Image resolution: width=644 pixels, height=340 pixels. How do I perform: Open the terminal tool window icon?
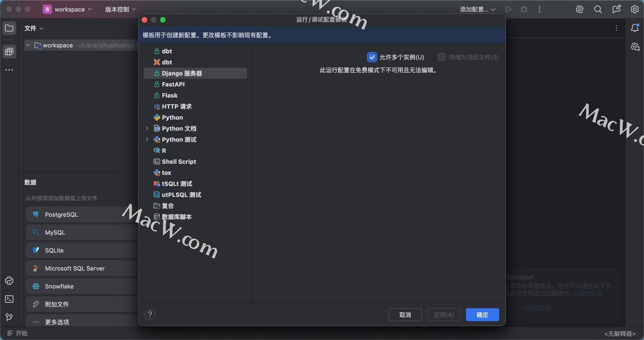pos(9,299)
